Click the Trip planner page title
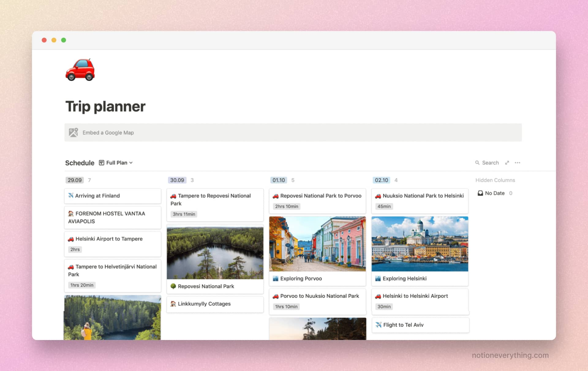The height and width of the screenshot is (371, 588). tap(105, 106)
